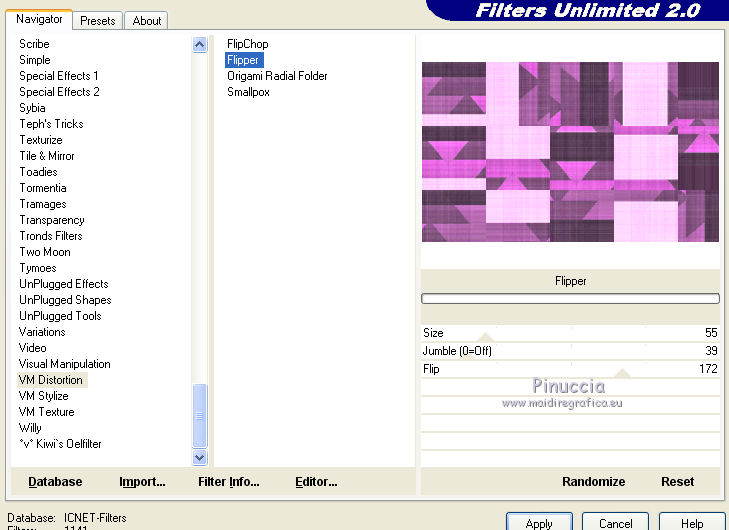Screen dimensions: 729x530
Task: Select the VM Texture category
Action: (46, 412)
